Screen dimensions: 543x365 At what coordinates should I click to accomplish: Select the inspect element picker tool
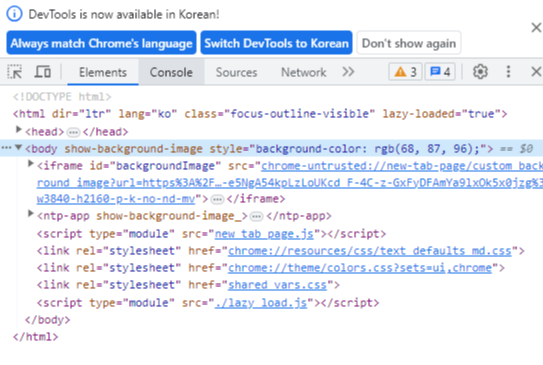(x=15, y=72)
